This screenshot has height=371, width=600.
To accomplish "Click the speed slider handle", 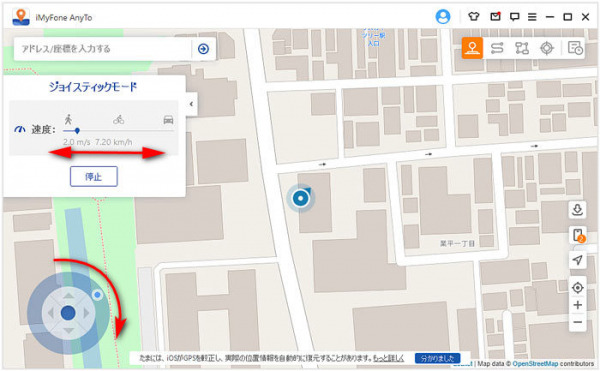I will [77, 131].
